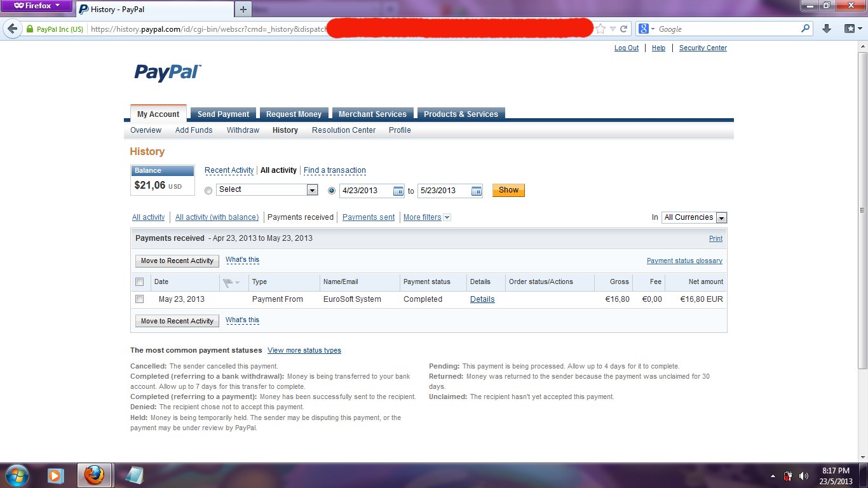Open Profile submenu
868x488 pixels.
pyautogui.click(x=400, y=130)
